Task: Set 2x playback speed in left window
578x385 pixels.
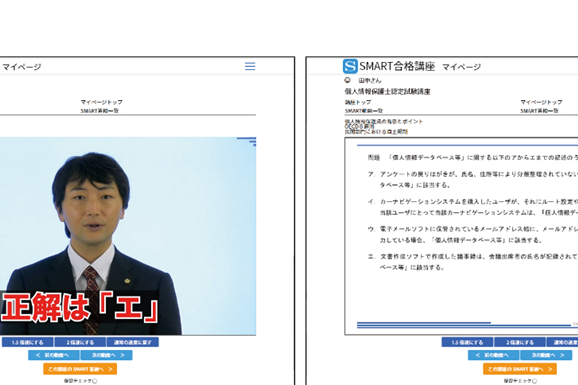Action: point(80,342)
